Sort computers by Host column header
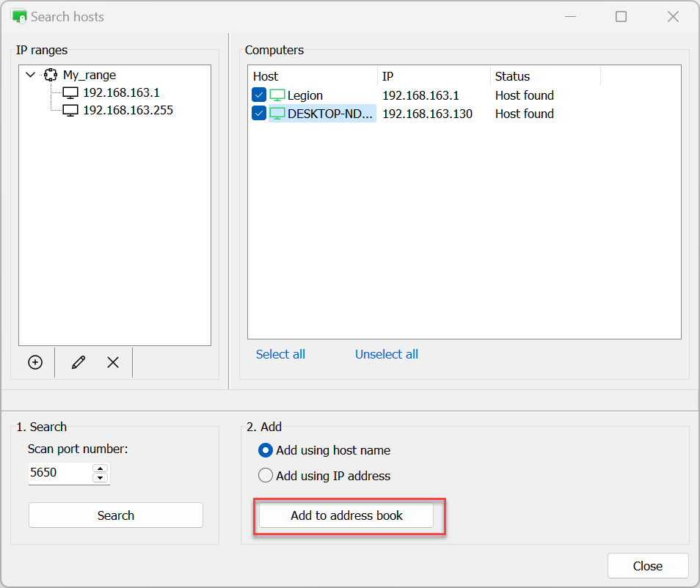Viewport: 700px width, 588px height. (x=312, y=76)
